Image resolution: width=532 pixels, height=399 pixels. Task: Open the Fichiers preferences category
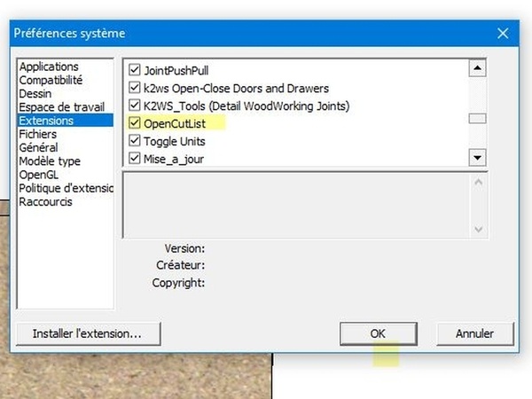click(x=38, y=134)
